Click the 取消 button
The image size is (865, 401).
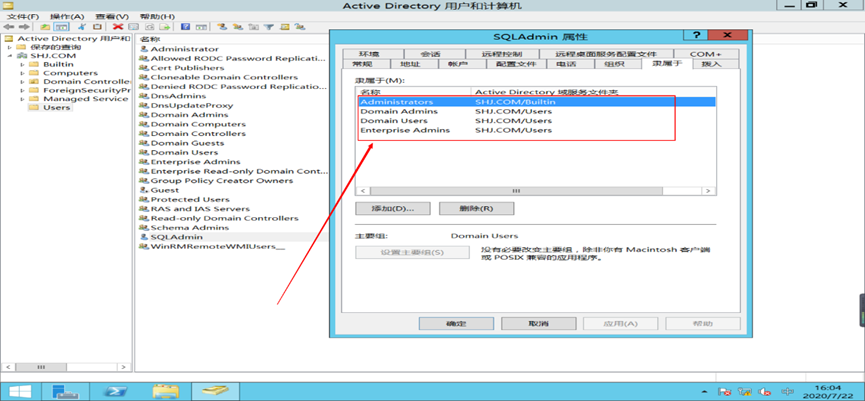pyautogui.click(x=538, y=324)
